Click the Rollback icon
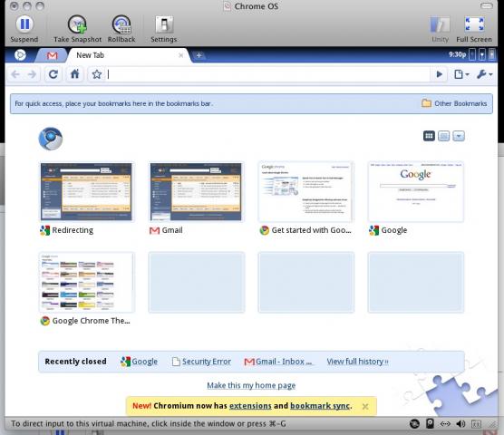 (x=121, y=24)
